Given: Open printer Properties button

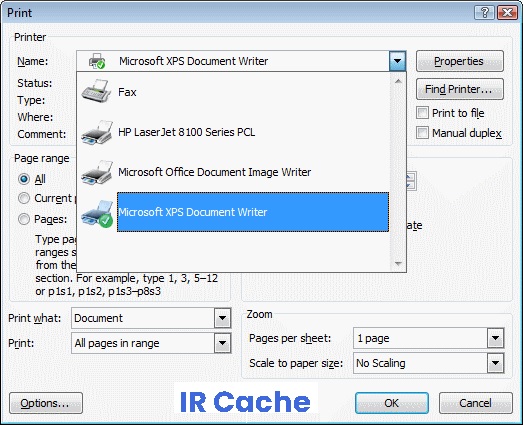Looking at the screenshot, I should click(x=459, y=61).
